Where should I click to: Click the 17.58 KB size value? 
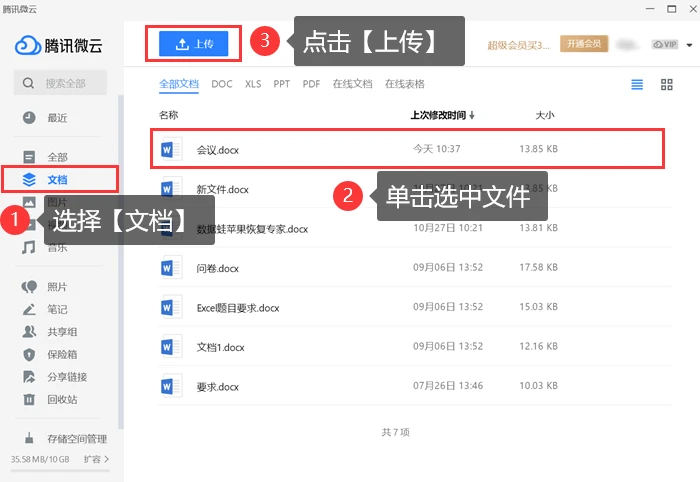click(x=538, y=267)
